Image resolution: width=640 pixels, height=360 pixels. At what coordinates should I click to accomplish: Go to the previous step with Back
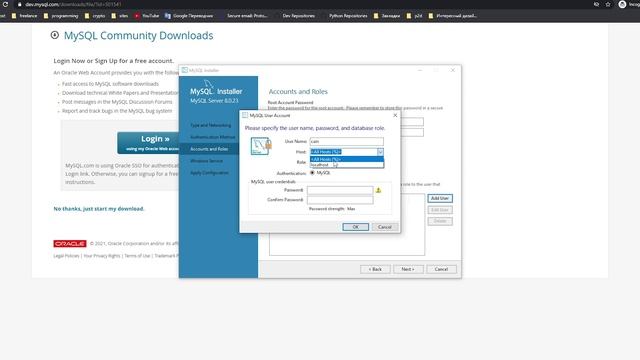375,269
